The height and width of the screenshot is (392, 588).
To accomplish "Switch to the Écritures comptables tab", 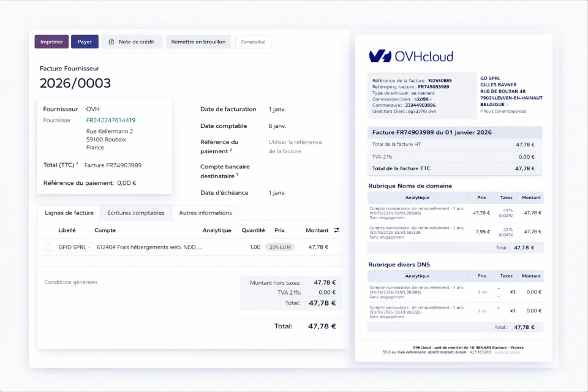I will pos(136,213).
